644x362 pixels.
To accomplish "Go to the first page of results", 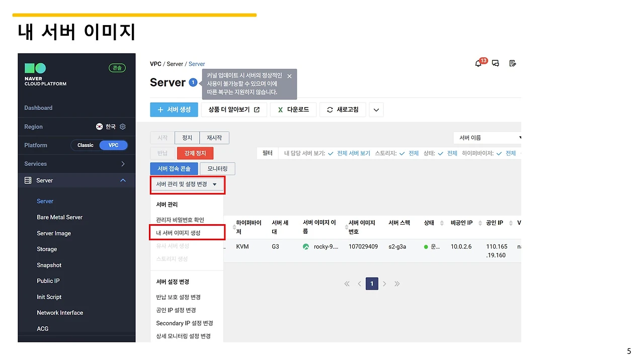I will pyautogui.click(x=347, y=284).
